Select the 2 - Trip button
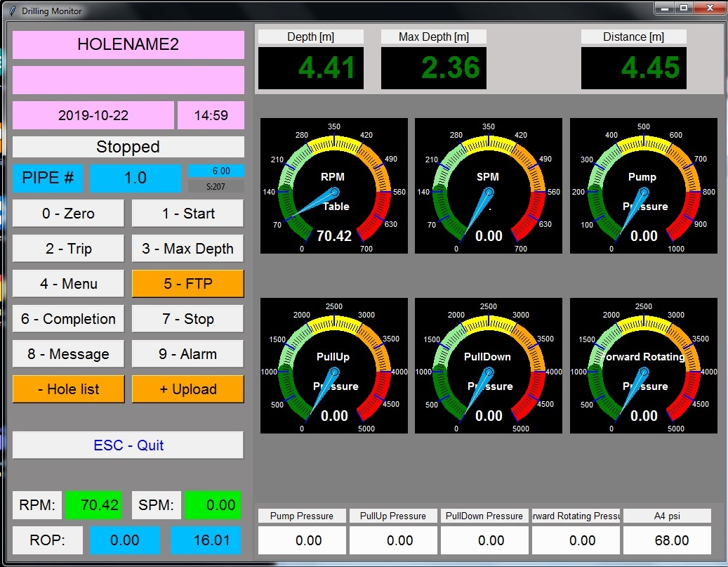The image size is (728, 567). coord(68,249)
